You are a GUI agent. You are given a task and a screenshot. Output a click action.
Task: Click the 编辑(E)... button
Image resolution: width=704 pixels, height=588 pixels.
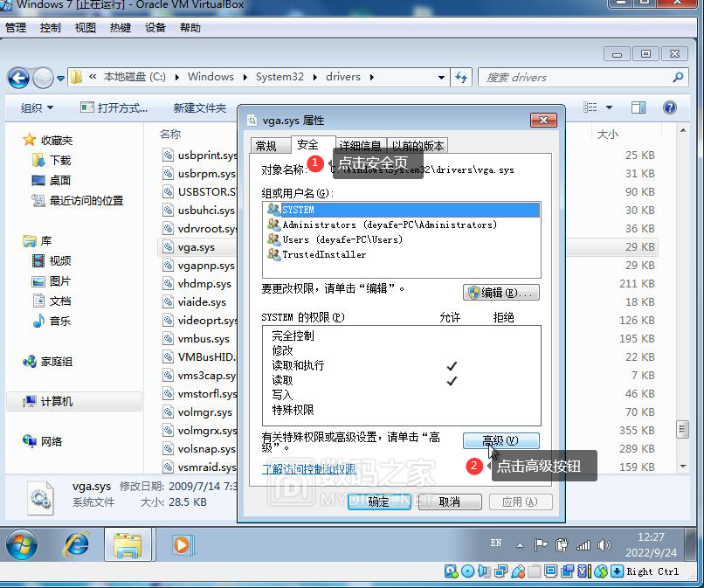point(501,293)
